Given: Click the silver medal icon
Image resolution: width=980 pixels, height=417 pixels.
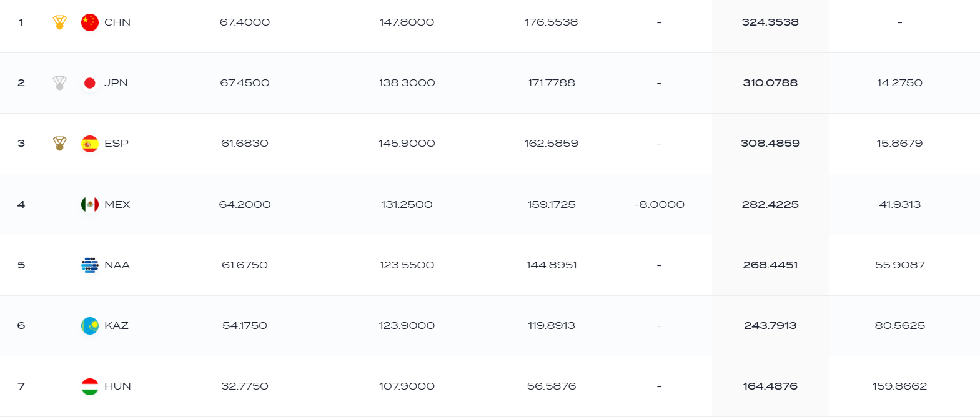Looking at the screenshot, I should [x=60, y=83].
